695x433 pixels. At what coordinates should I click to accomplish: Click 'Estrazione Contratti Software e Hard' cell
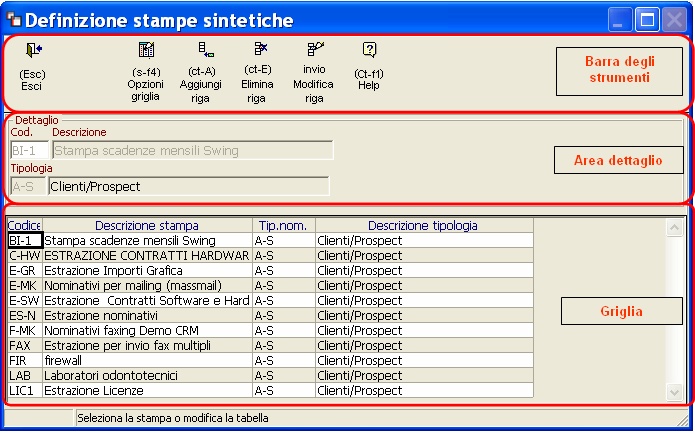coord(147,301)
